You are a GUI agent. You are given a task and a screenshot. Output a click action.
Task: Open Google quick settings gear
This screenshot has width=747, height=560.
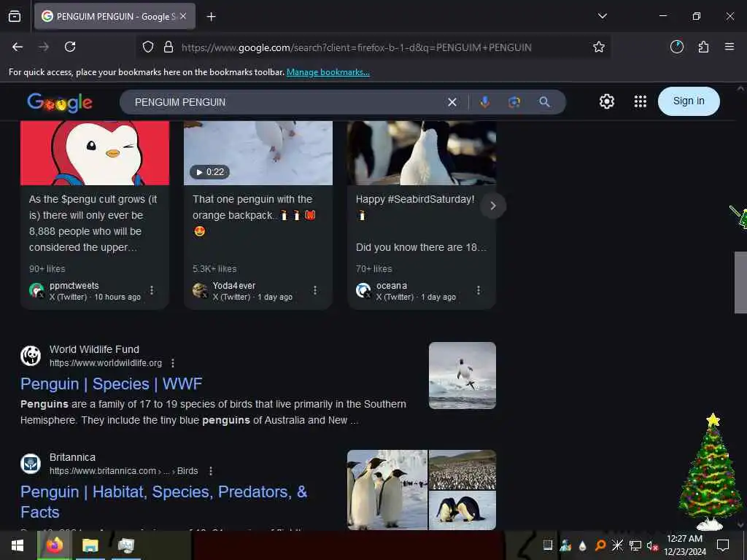(606, 101)
